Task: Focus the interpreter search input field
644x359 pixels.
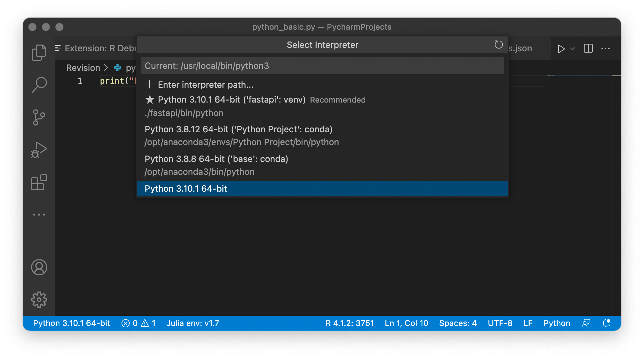Action: pyautogui.click(x=322, y=66)
